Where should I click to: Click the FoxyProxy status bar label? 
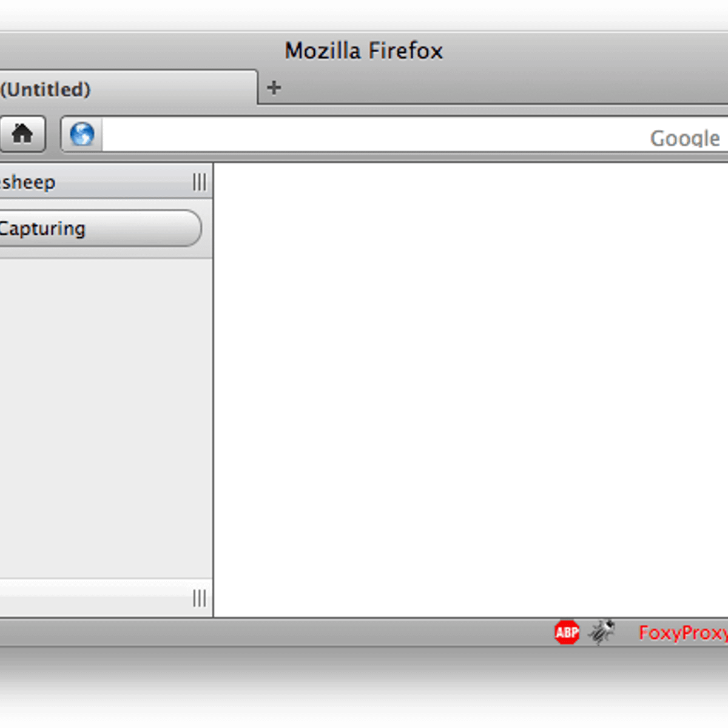[682, 633]
